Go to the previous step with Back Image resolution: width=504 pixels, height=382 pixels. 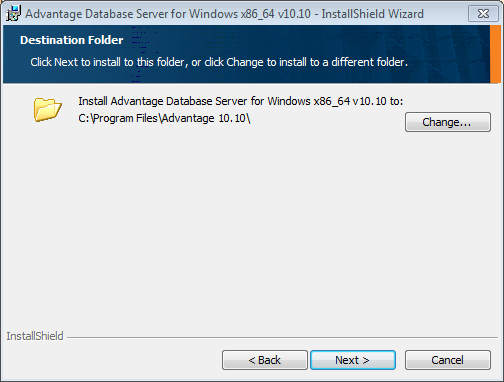point(265,360)
